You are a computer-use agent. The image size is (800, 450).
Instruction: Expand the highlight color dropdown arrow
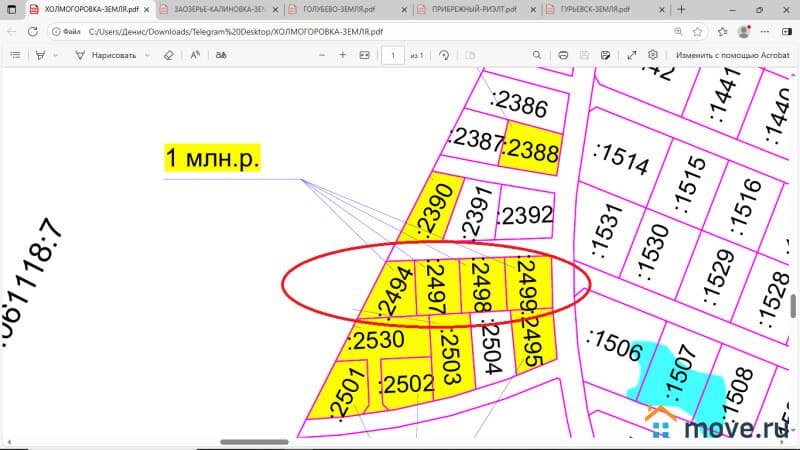pos(55,55)
